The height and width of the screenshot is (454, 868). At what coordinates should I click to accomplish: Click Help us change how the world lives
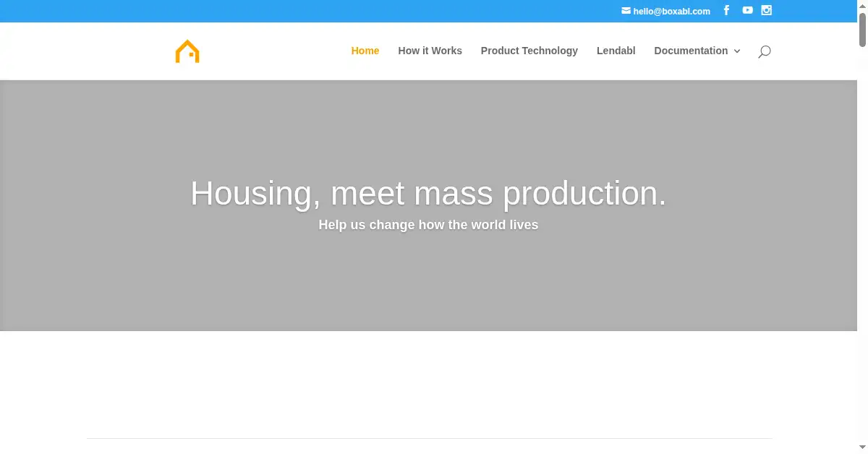pos(428,225)
